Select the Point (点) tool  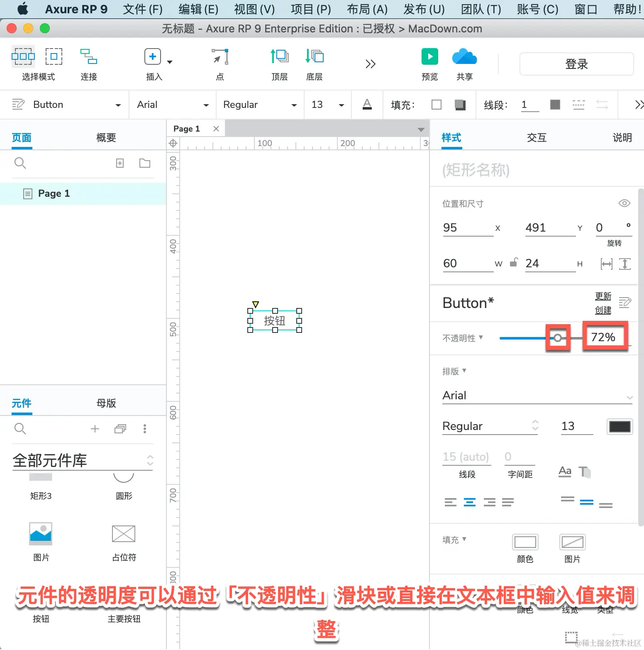click(220, 56)
